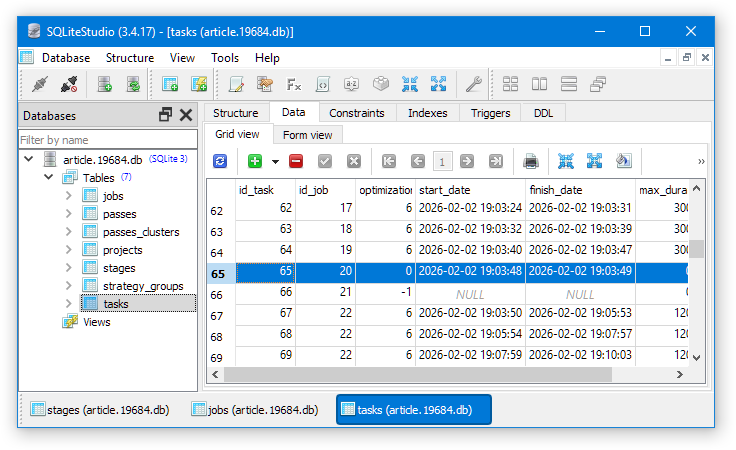Expand the stages table node
This screenshot has width=736, height=450.
tap(69, 267)
